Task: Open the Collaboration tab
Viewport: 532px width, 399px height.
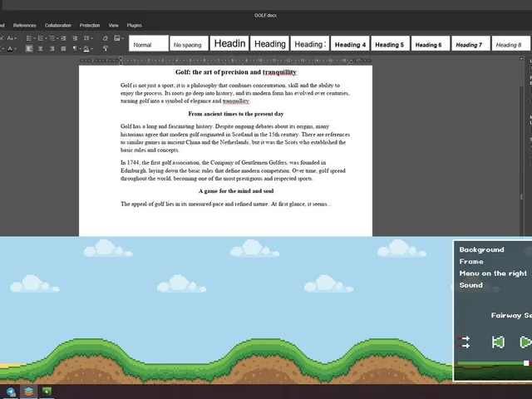Action: (x=58, y=26)
